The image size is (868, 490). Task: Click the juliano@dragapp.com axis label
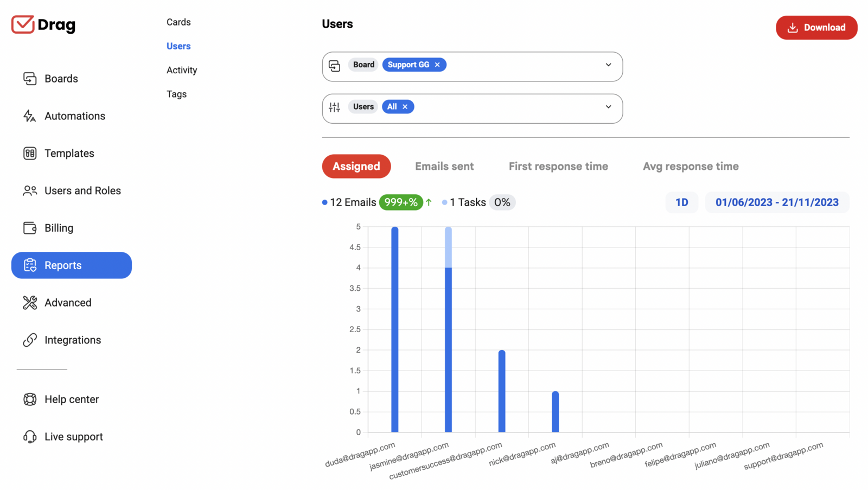coord(732,455)
